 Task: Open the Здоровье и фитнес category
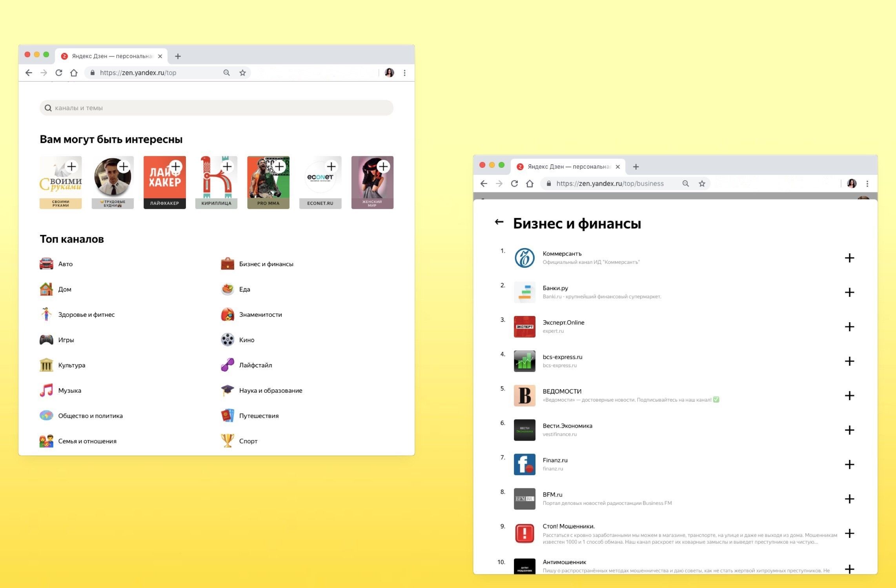click(77, 314)
